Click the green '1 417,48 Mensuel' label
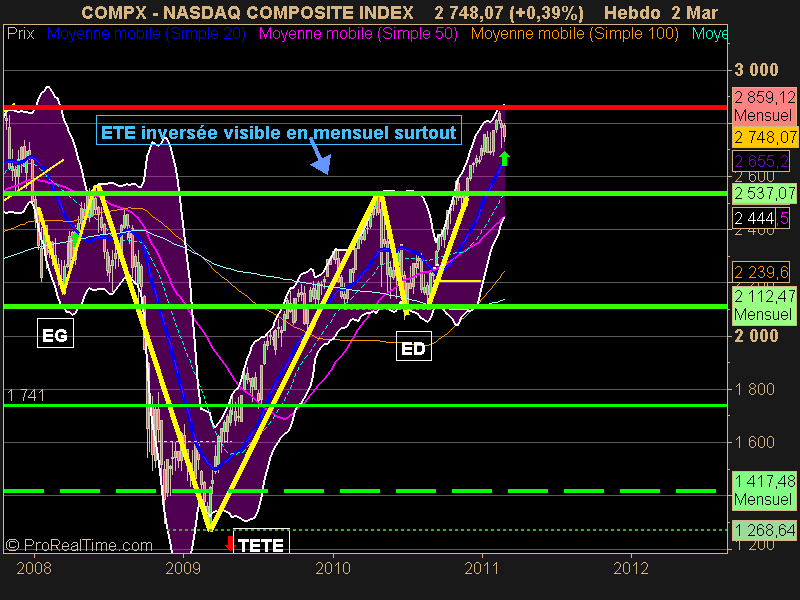Screen dimensions: 800x600 tap(764, 490)
